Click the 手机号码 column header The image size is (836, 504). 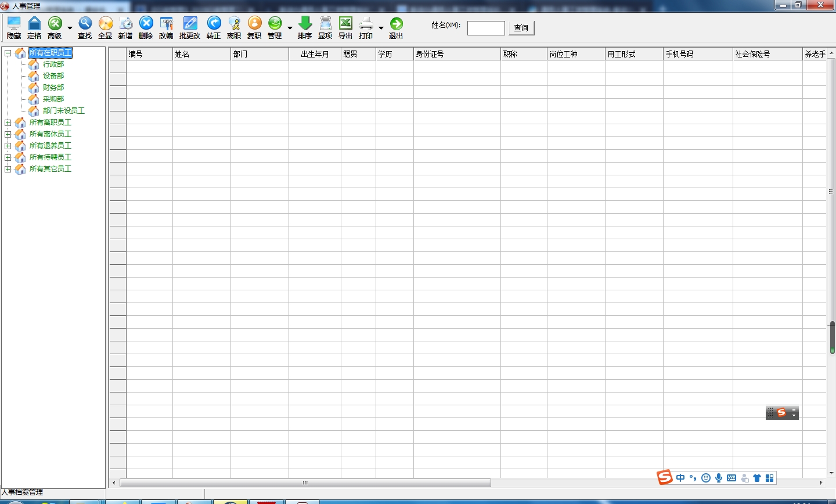(698, 54)
